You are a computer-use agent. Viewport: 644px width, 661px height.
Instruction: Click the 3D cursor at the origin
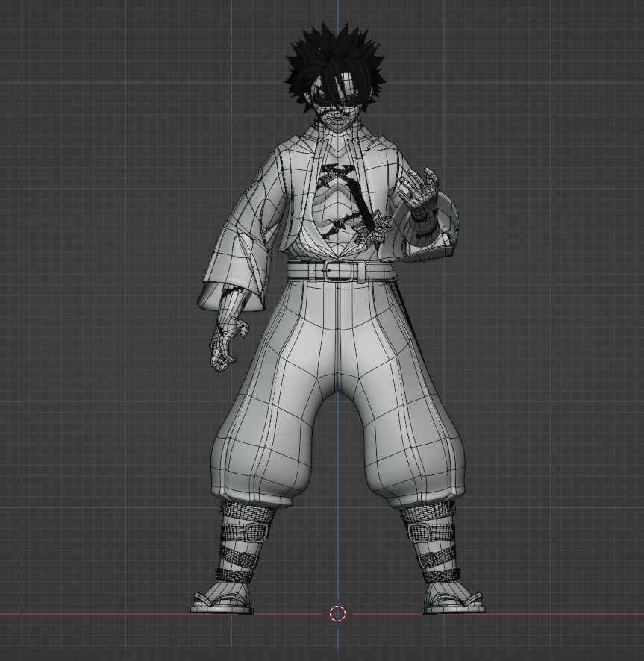click(337, 614)
